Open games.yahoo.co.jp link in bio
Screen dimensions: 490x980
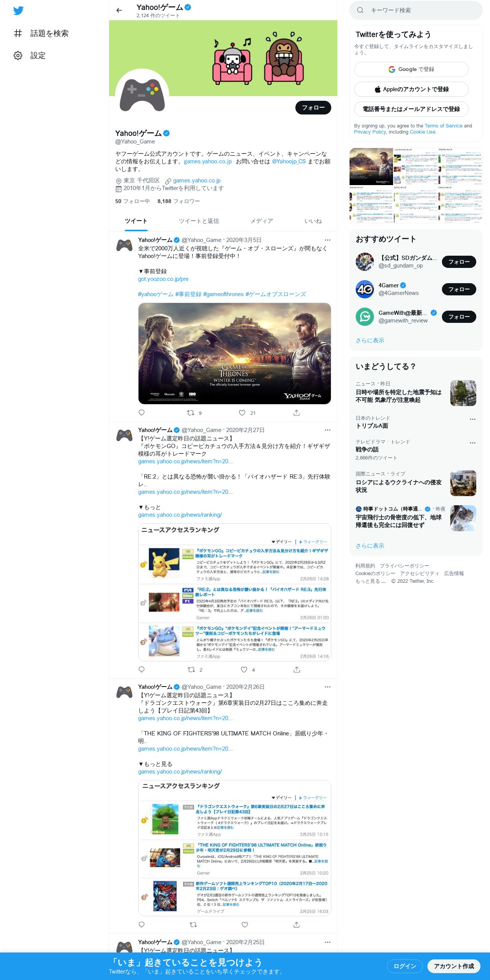click(208, 161)
